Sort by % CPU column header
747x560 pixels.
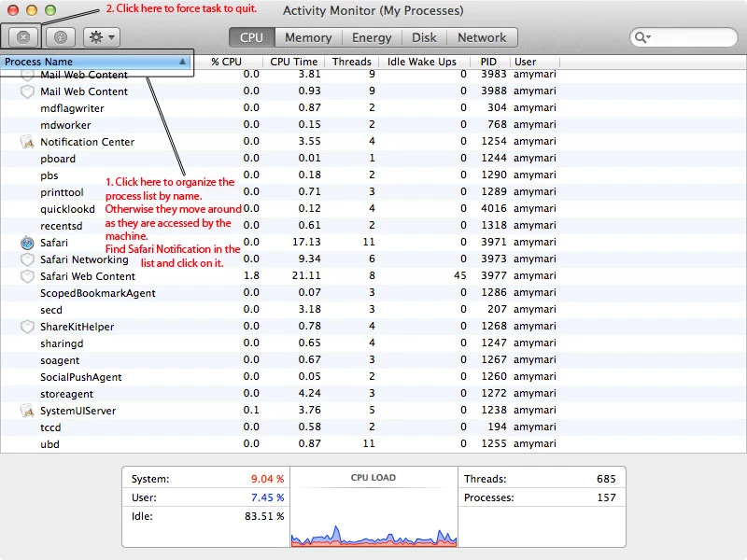[x=226, y=62]
